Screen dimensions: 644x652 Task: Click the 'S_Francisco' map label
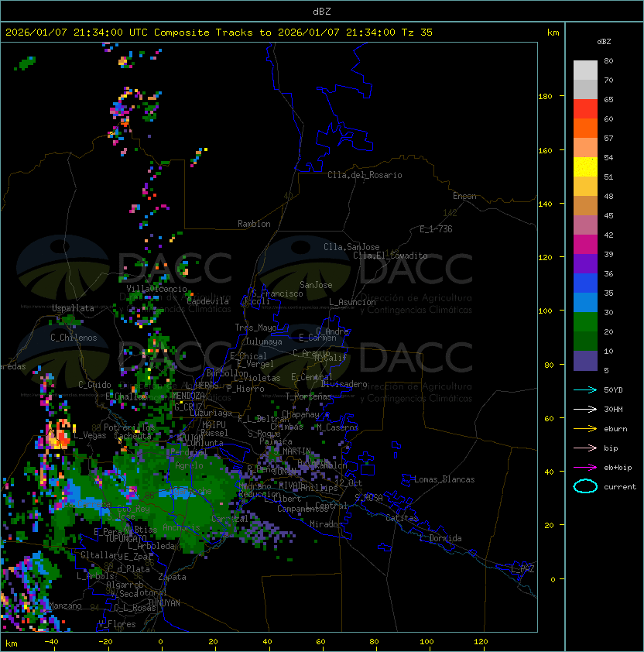click(277, 293)
